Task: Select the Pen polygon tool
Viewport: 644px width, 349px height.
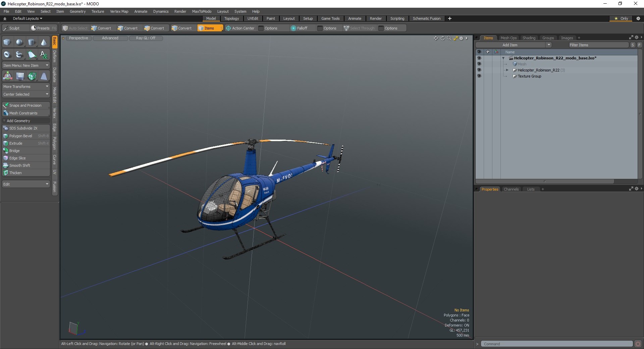Action: coord(32,54)
